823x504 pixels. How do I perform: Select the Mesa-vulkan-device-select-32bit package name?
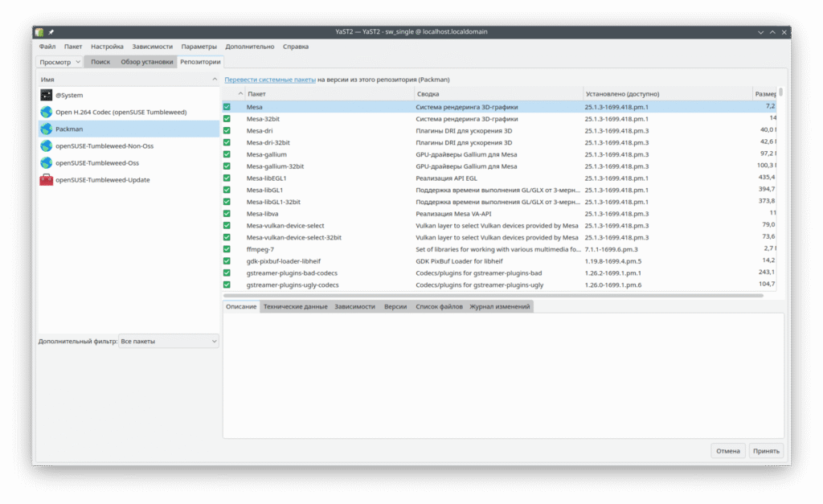coord(294,238)
